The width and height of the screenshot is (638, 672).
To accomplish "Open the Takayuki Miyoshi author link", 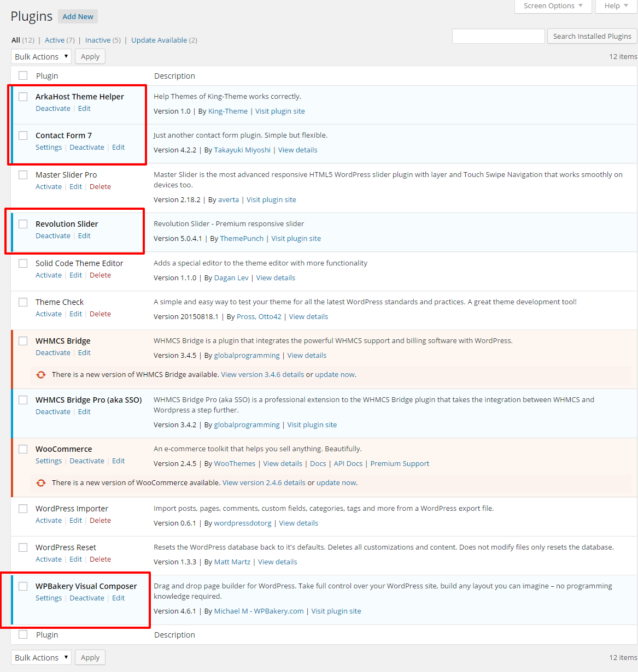I will [x=242, y=150].
